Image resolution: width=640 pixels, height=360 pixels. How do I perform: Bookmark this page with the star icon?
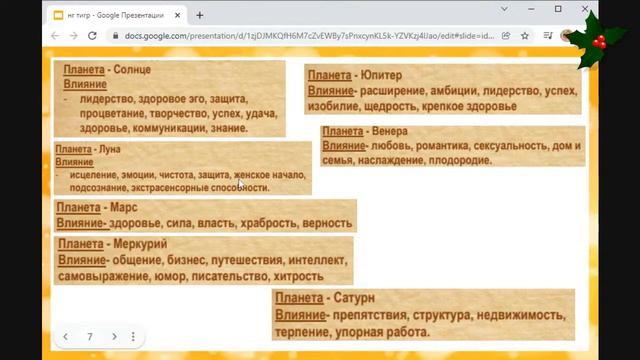point(525,36)
